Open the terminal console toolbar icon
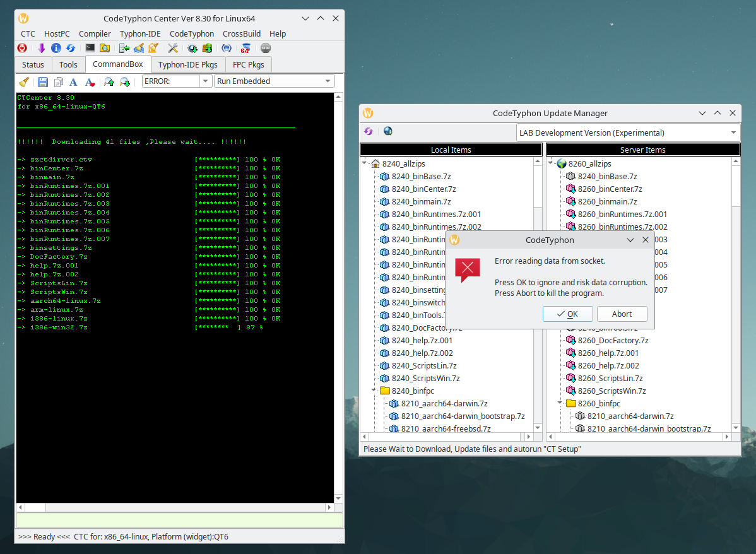756x554 pixels. [90, 48]
